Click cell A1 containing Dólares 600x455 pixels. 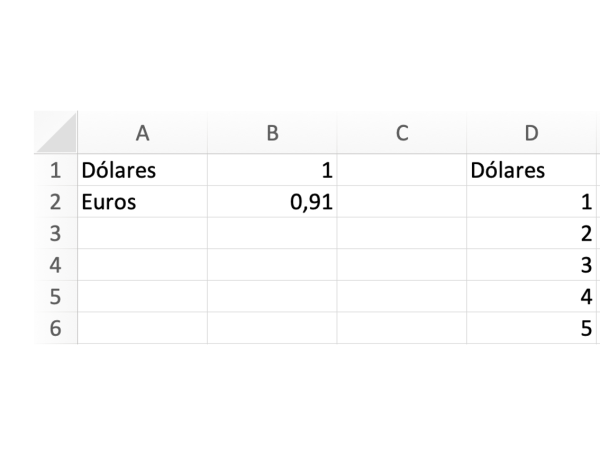point(141,170)
